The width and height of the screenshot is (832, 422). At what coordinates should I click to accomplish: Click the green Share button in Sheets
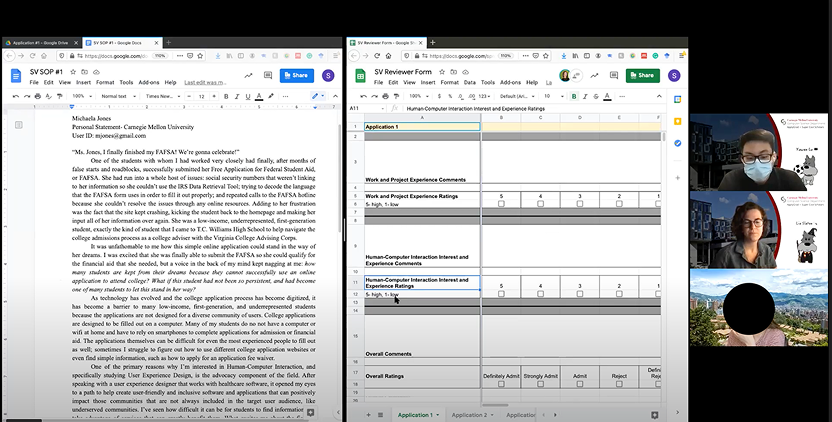pos(643,75)
